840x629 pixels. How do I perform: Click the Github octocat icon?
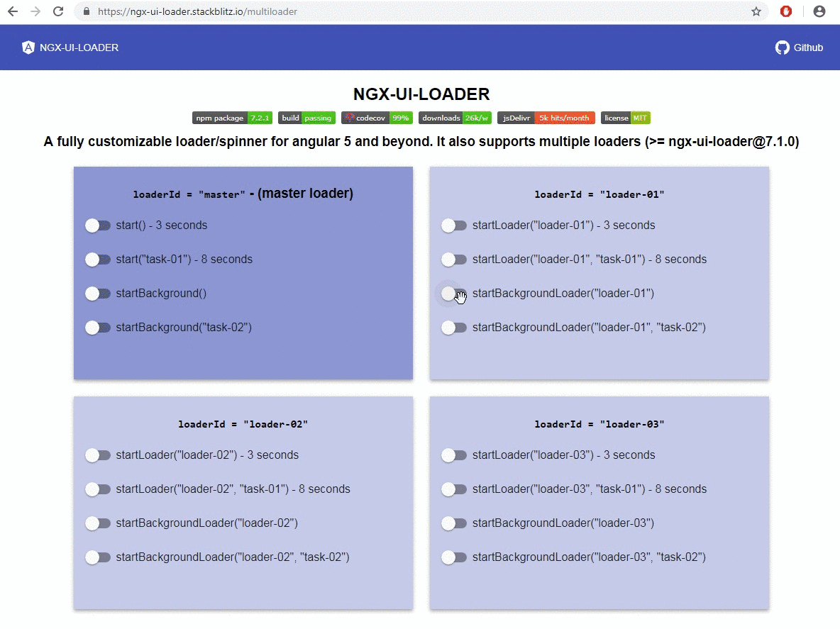782,48
